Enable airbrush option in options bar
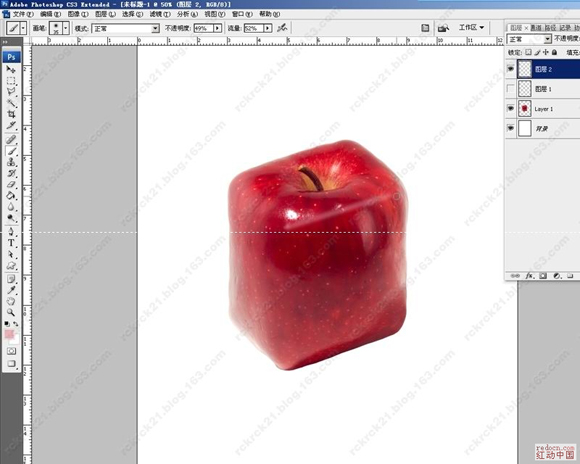Viewport: 580px width, 464px height. coord(282,28)
